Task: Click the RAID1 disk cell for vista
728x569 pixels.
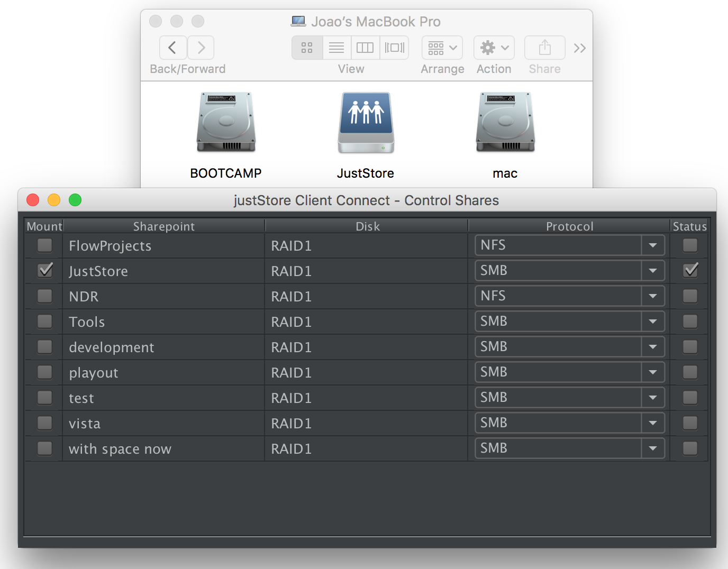Action: coord(366,424)
